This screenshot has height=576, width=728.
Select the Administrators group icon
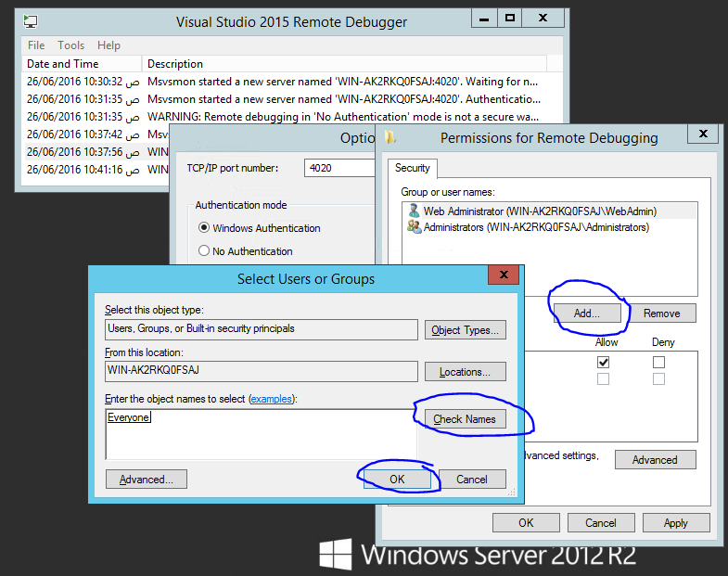[x=414, y=226]
